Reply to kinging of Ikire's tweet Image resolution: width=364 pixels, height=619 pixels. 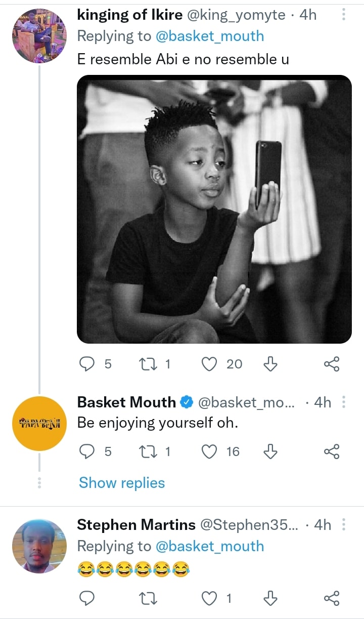click(87, 364)
